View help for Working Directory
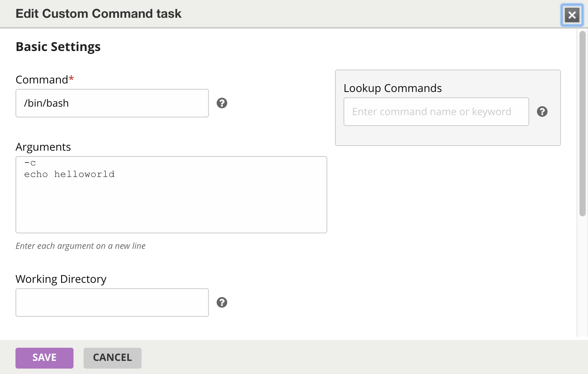588x374 pixels. 222,303
